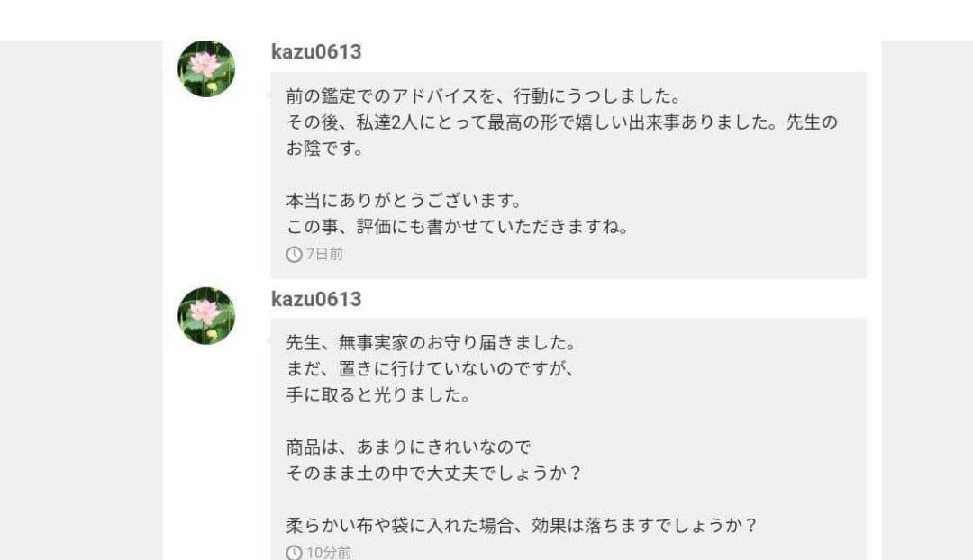
Task: Click the 7日前 timestamp link
Action: click(x=327, y=255)
